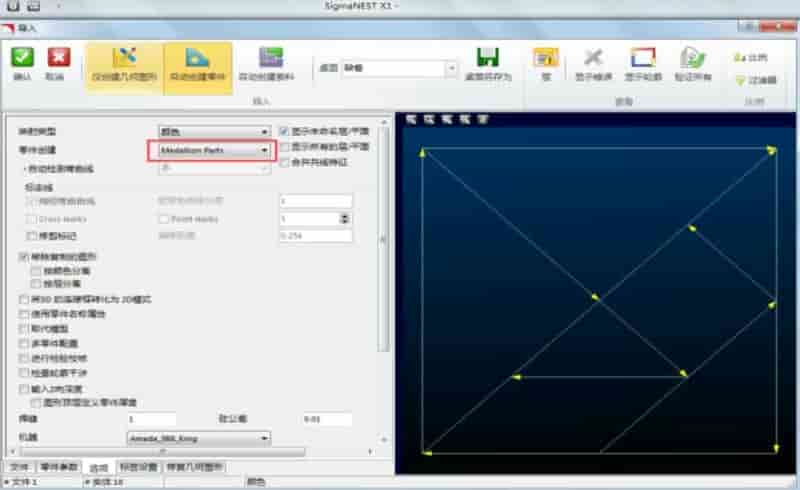The image size is (800, 490).
Task: Click the 0.254 value input field
Action: [x=316, y=236]
